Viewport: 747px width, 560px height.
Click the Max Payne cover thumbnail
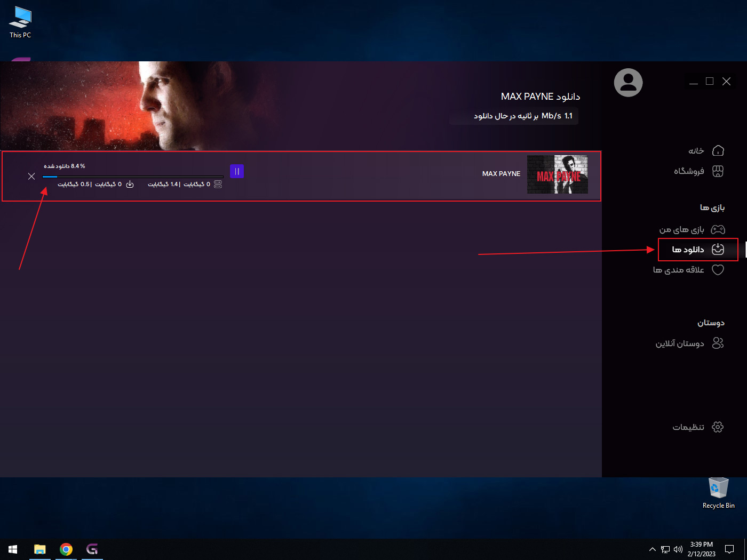pos(557,174)
